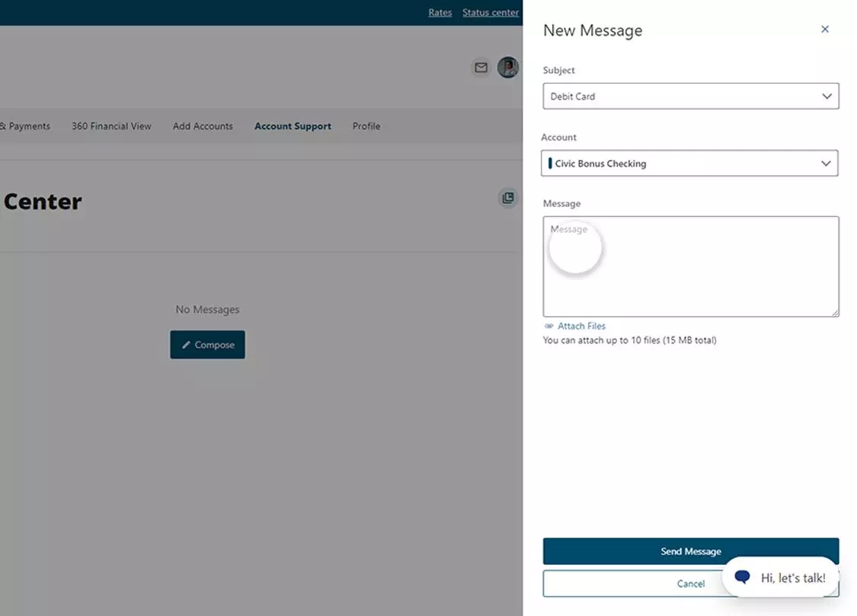The width and height of the screenshot is (857, 616).
Task: Open the Subject dropdown showing Debit Card
Action: tap(690, 96)
